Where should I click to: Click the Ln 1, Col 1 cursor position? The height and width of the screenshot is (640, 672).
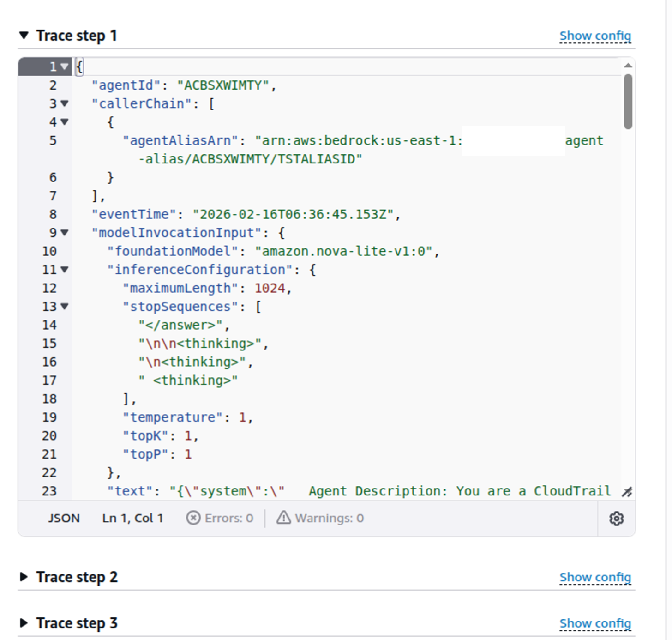point(133,518)
